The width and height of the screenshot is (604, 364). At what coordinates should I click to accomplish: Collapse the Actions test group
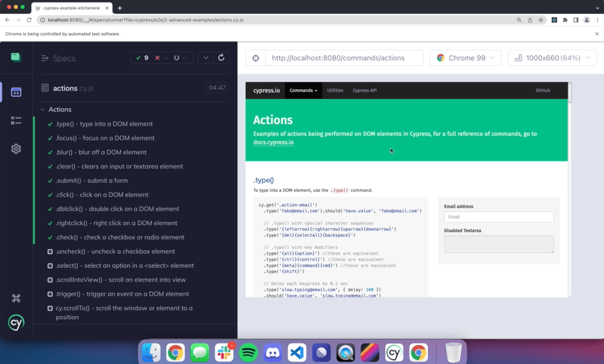(42, 109)
